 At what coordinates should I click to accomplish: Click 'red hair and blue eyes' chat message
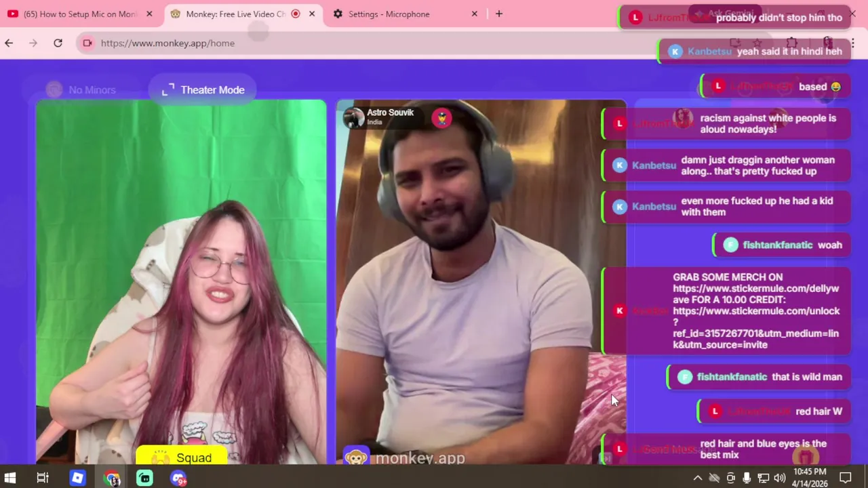click(x=764, y=449)
